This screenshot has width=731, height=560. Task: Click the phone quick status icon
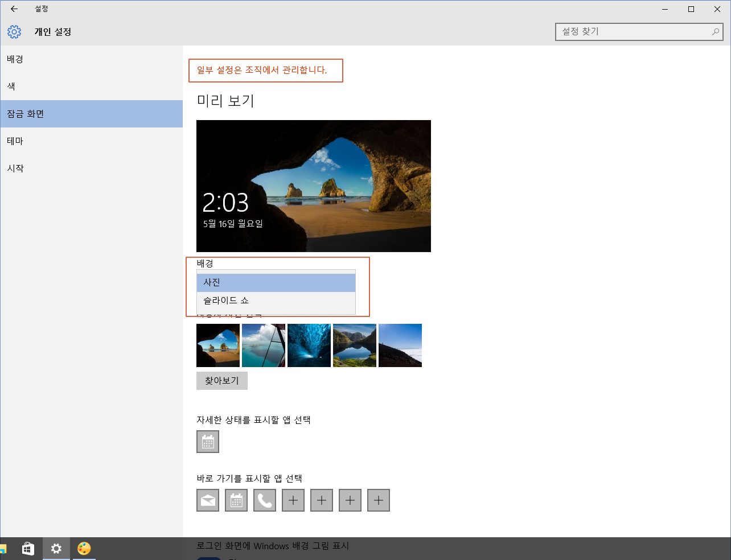(x=265, y=500)
